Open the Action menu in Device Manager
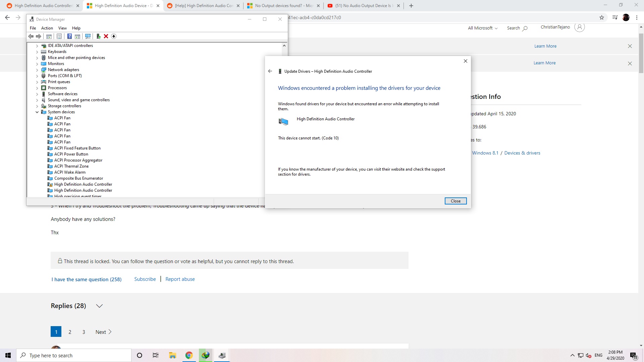The height and width of the screenshot is (362, 644). point(47,28)
